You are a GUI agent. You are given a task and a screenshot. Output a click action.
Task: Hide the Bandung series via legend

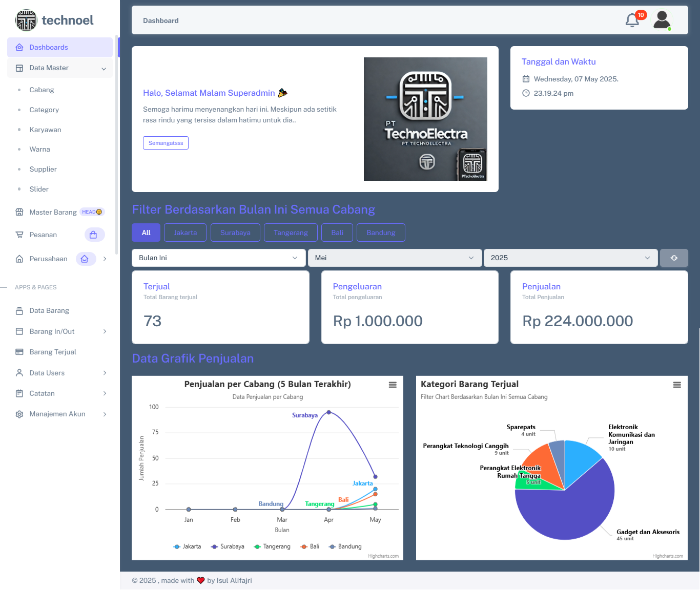click(345, 546)
